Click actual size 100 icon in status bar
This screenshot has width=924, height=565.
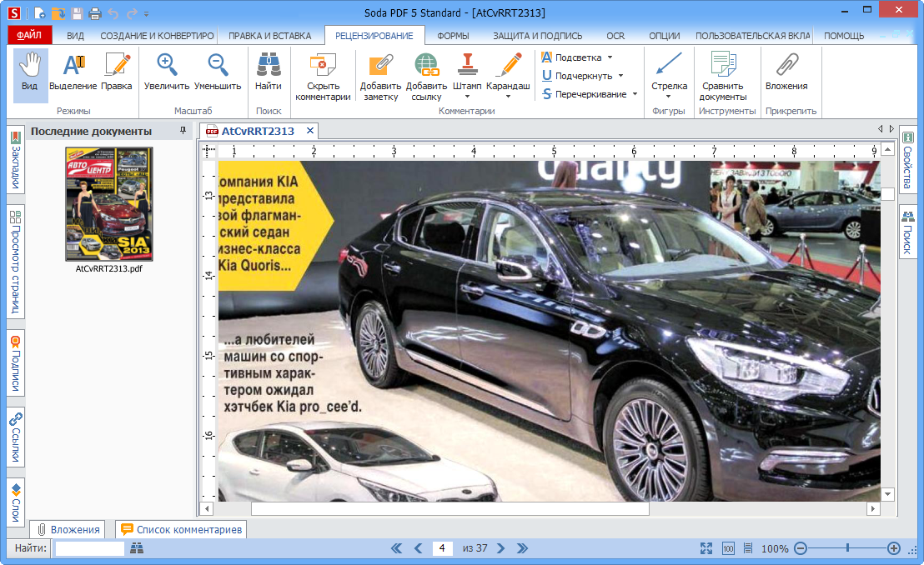pos(728,548)
